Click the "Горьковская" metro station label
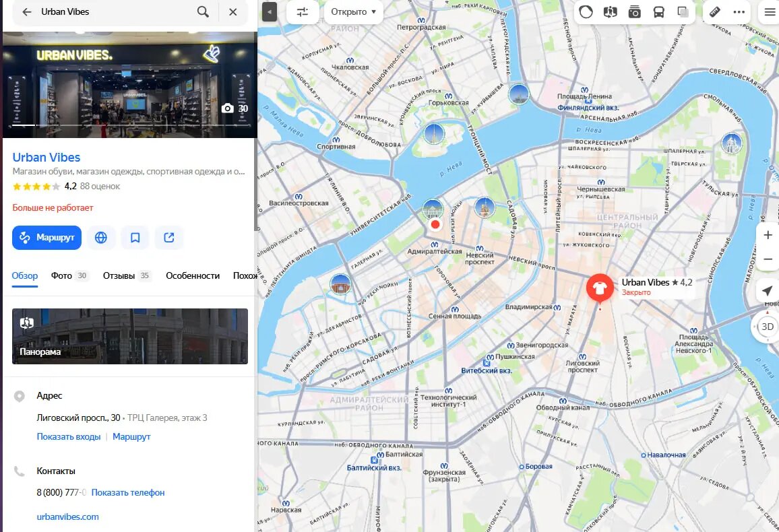The height and width of the screenshot is (532, 779). pyautogui.click(x=448, y=103)
